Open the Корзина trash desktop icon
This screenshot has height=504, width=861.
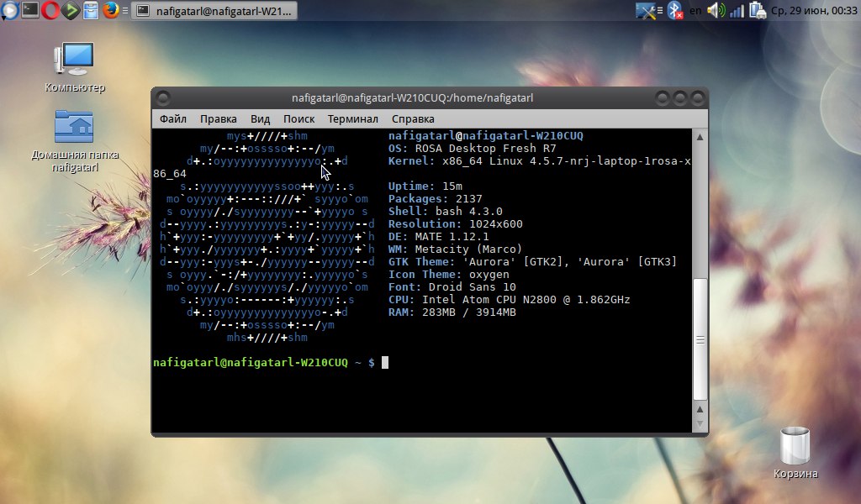[x=795, y=453]
